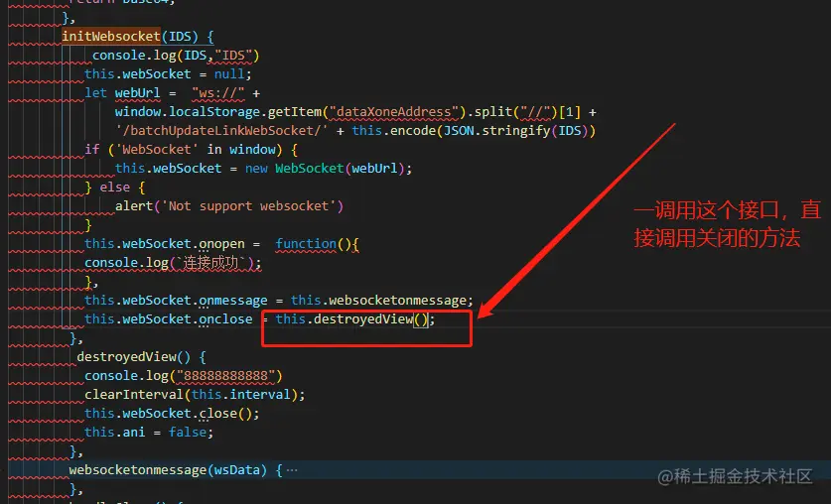Expand the folded websocketonmessage code ellipsis
The height and width of the screenshot is (504, 831).
click(292, 470)
